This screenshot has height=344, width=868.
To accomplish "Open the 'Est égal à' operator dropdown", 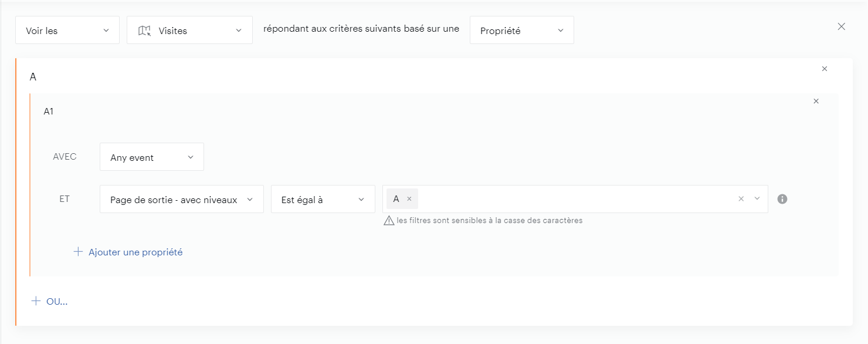I will coord(323,200).
